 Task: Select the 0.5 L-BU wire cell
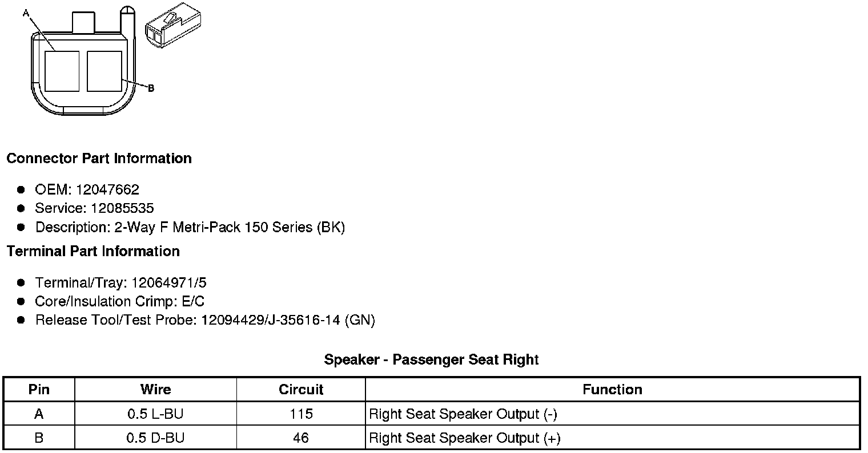point(155,414)
